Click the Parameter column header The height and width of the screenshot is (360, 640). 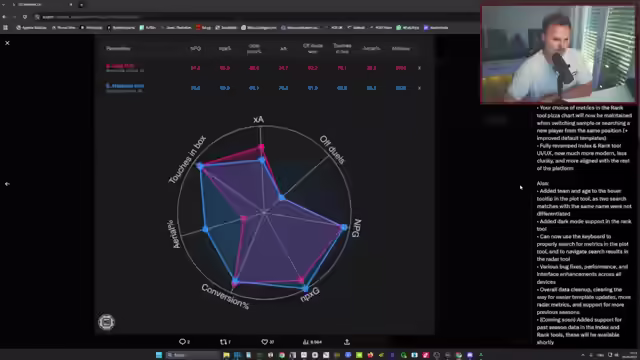(118, 49)
